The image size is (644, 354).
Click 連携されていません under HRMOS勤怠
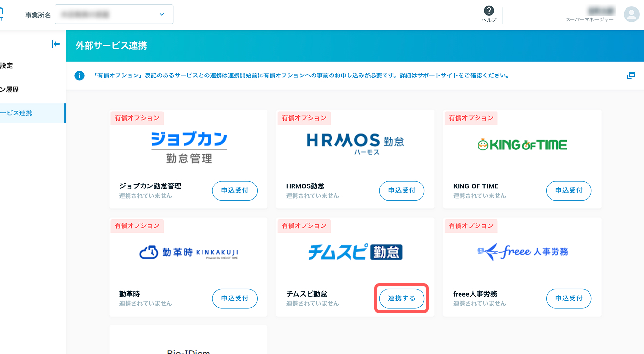pyautogui.click(x=313, y=196)
